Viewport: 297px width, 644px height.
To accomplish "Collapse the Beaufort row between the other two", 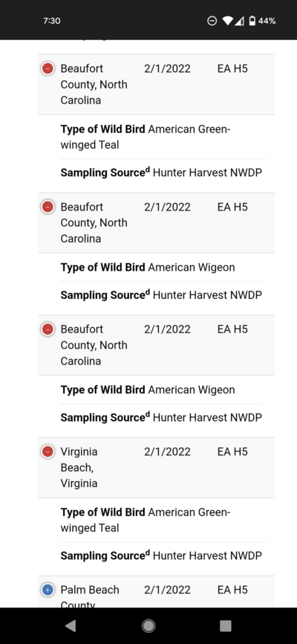I will [x=48, y=207].
